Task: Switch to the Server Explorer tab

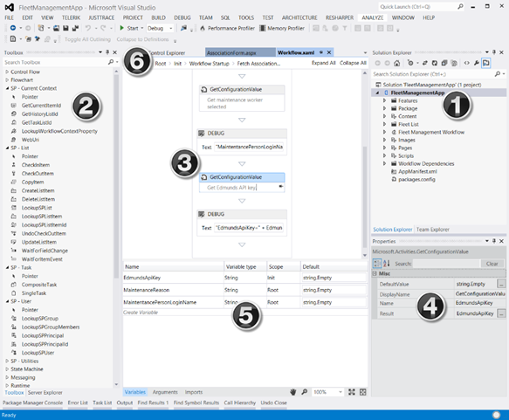Action: point(45,392)
